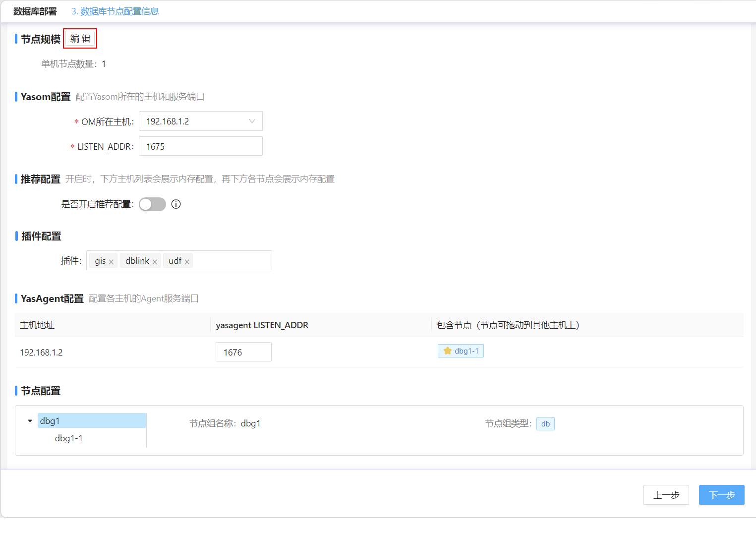756x536 pixels.
Task: Click the udf plugin tag label
Action: coord(175,261)
